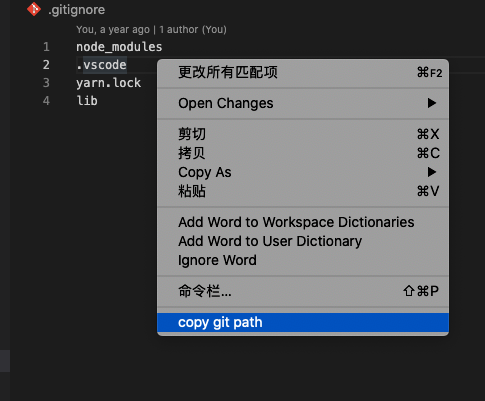Screen dimensions: 485x401
Task: Click line number 4 in gutter
Action: click(46, 101)
